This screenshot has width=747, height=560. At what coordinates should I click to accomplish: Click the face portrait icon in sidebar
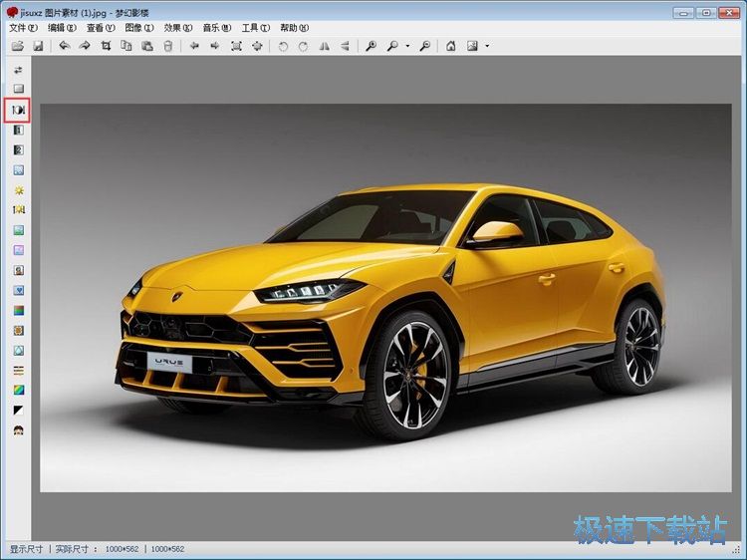[x=18, y=429]
